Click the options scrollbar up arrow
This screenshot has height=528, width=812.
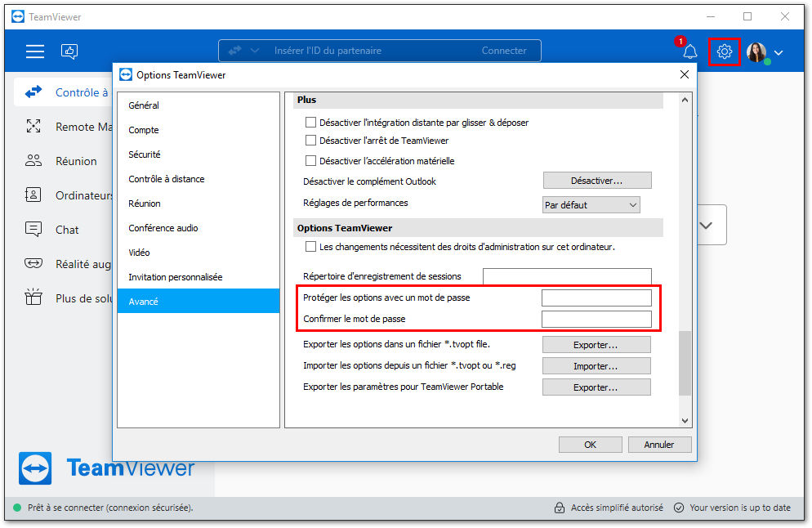coord(685,100)
